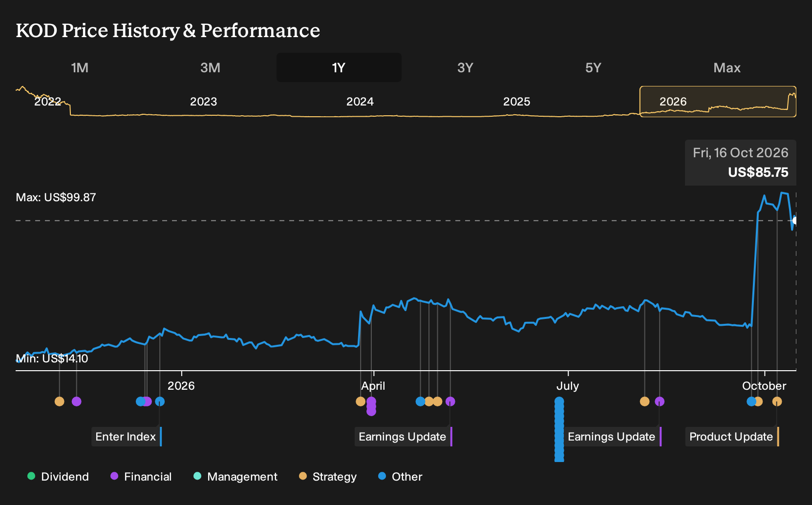Viewport: 812px width, 505px height.
Task: Click the 2025 label in overview chart
Action: click(x=517, y=102)
